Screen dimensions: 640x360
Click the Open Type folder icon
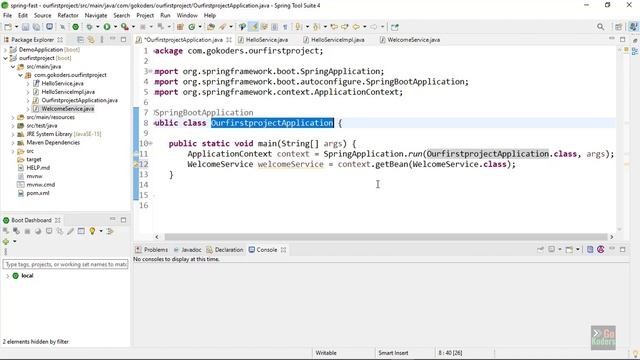tap(211, 27)
